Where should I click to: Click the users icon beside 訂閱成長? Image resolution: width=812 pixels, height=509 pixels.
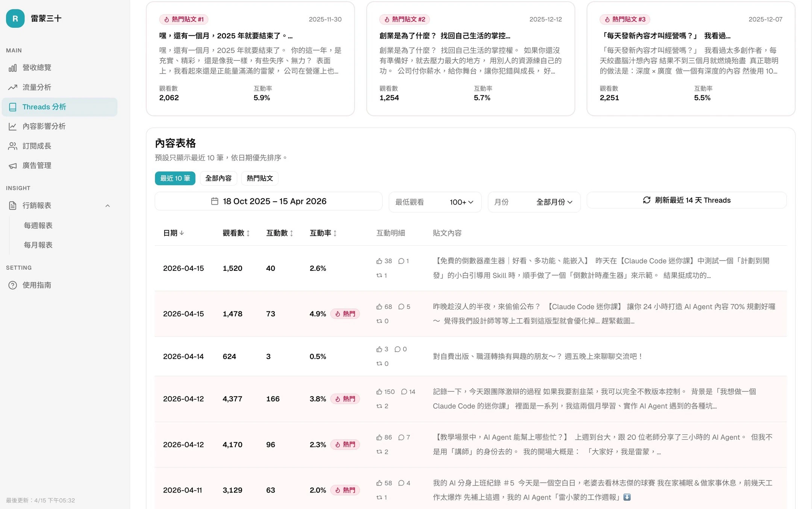pyautogui.click(x=13, y=146)
